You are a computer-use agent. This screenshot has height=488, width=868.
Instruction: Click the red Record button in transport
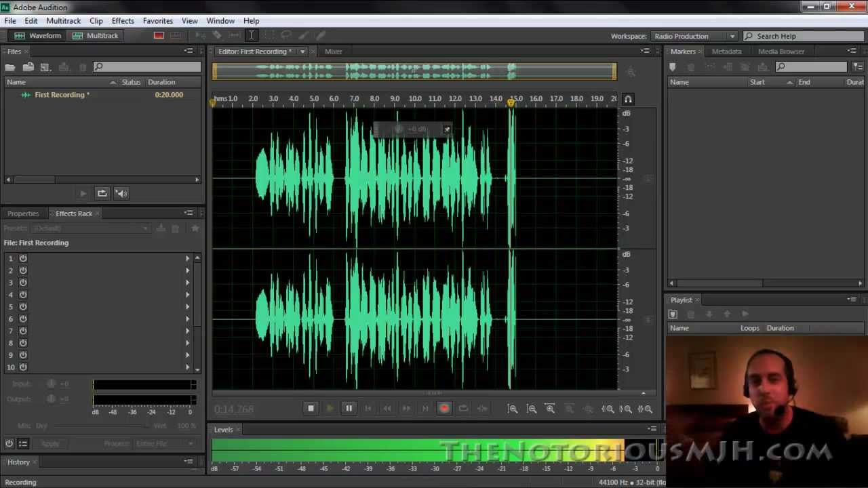(444, 409)
